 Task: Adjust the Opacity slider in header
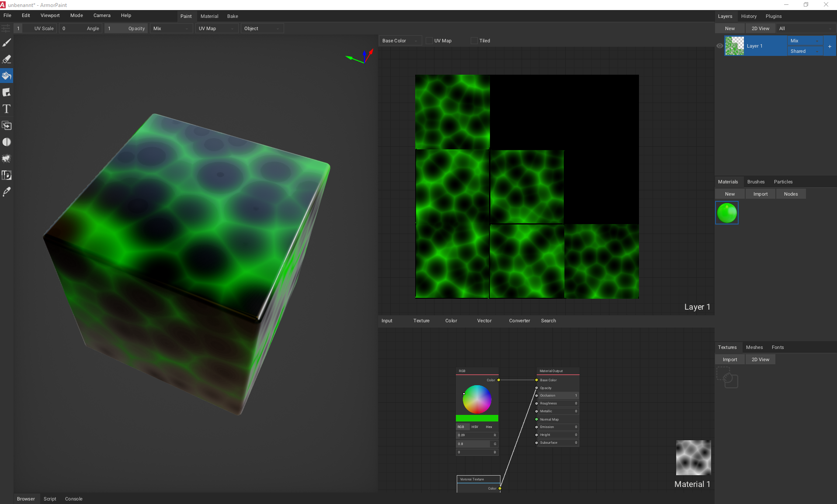coord(126,28)
